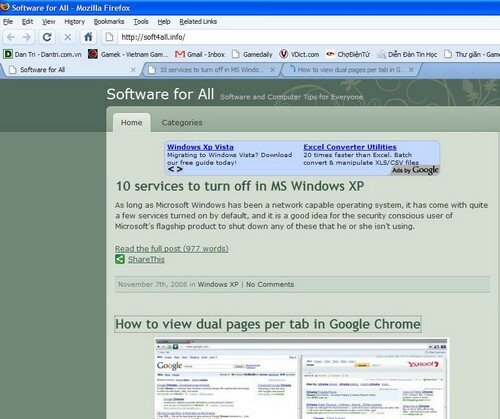500x419 pixels.
Task: Select the Categories site tab
Action: [x=182, y=123]
